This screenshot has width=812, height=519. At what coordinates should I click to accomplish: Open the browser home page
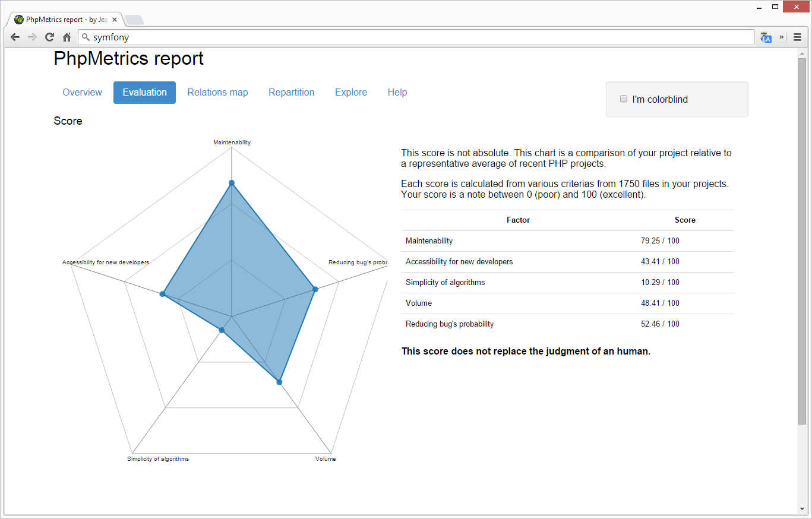pos(67,37)
